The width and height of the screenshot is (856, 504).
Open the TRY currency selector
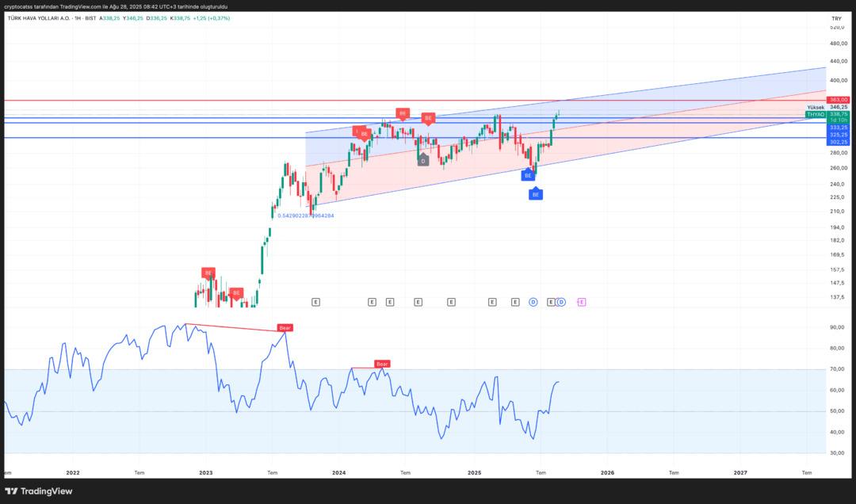click(x=836, y=18)
